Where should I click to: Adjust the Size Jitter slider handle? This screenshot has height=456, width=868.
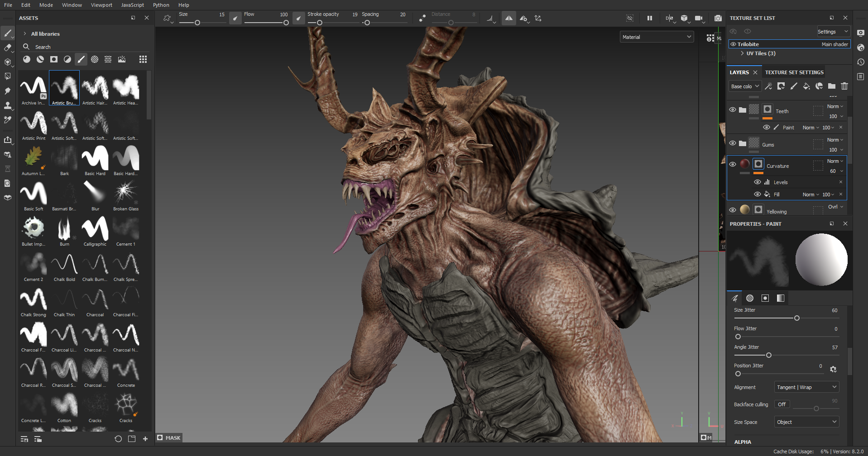797,318
